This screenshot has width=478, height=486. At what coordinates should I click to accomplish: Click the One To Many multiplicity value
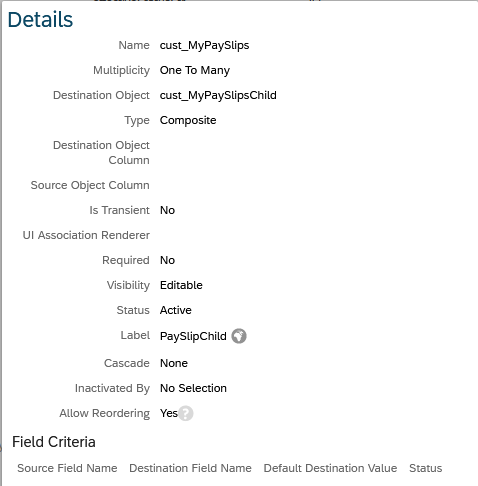[x=195, y=70]
